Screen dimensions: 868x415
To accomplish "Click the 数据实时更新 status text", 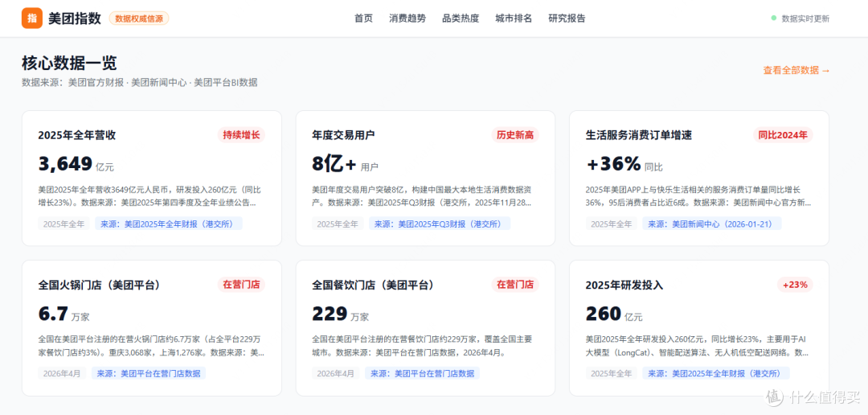I will 805,18.
